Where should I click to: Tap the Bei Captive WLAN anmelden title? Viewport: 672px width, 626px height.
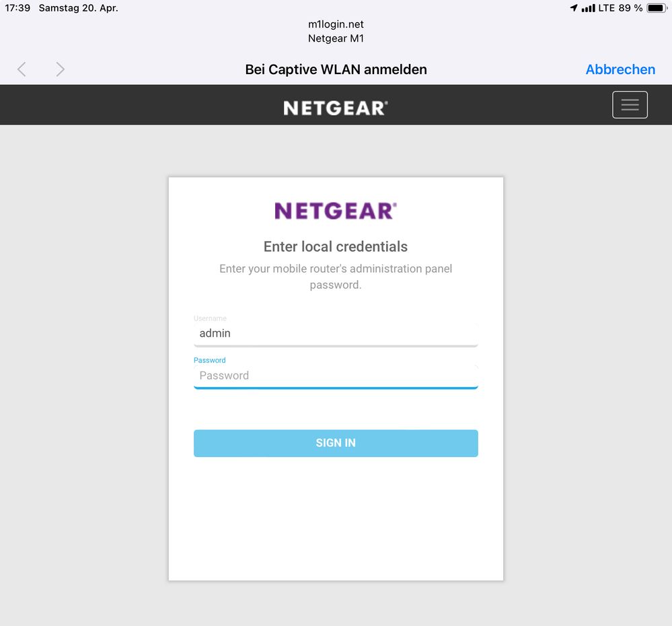pos(336,69)
